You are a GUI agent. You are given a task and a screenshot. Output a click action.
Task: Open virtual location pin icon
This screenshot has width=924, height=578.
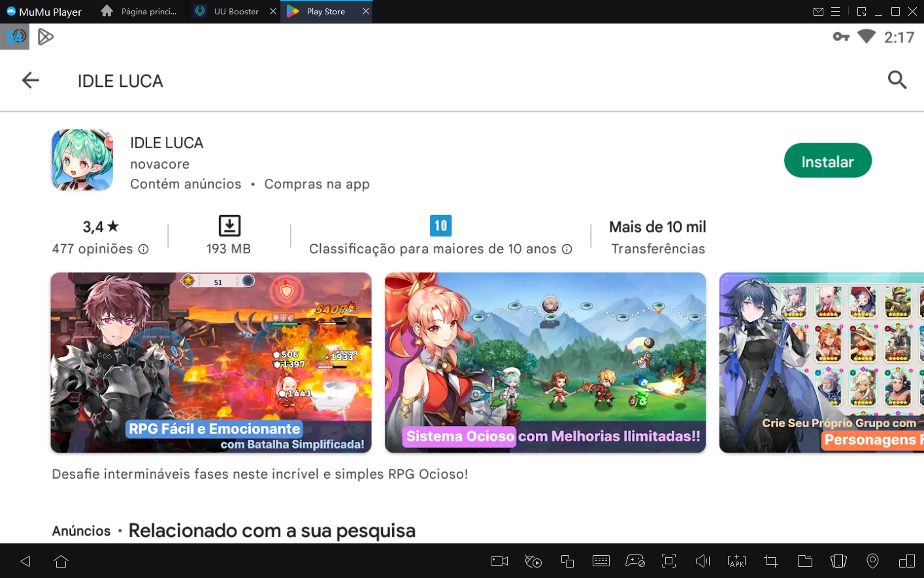click(x=872, y=561)
